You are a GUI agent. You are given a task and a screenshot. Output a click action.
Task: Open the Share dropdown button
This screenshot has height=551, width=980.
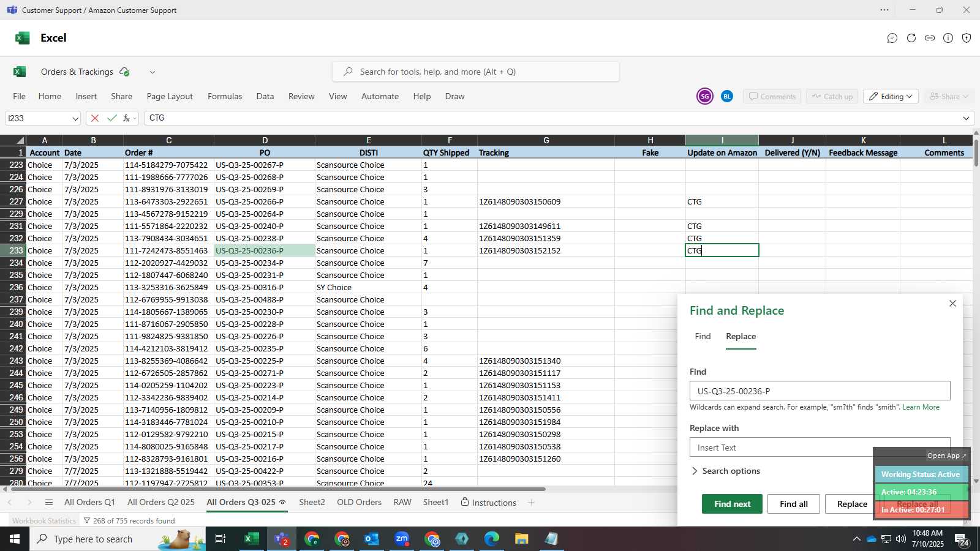pos(948,96)
